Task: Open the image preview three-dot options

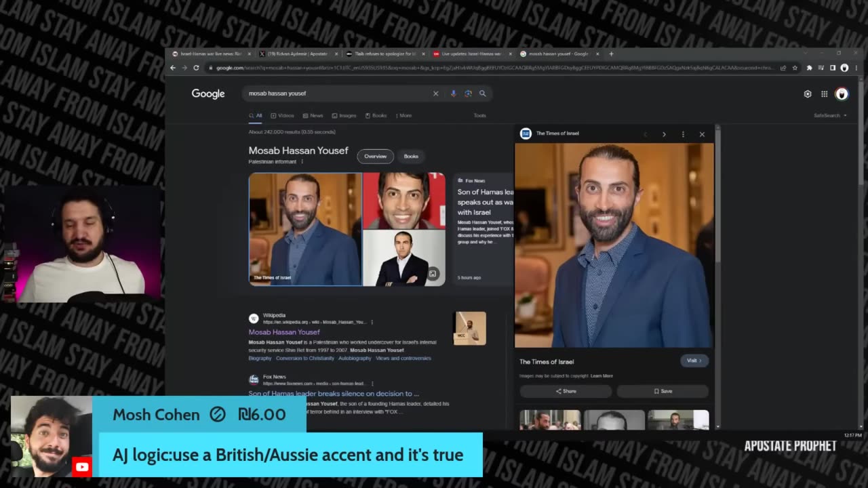Action: coord(683,134)
